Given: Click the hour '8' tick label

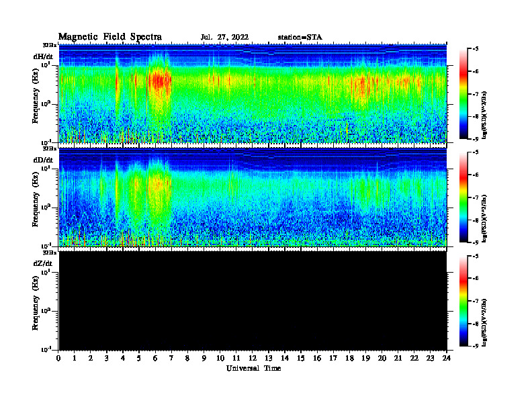Looking at the screenshot, I should tap(187, 359).
